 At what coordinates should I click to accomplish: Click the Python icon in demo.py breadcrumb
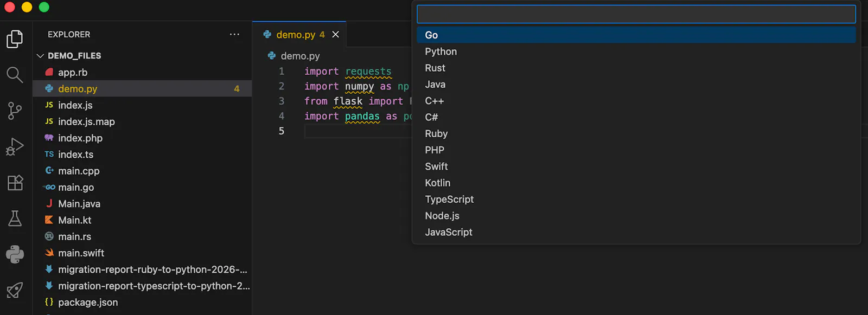click(272, 56)
